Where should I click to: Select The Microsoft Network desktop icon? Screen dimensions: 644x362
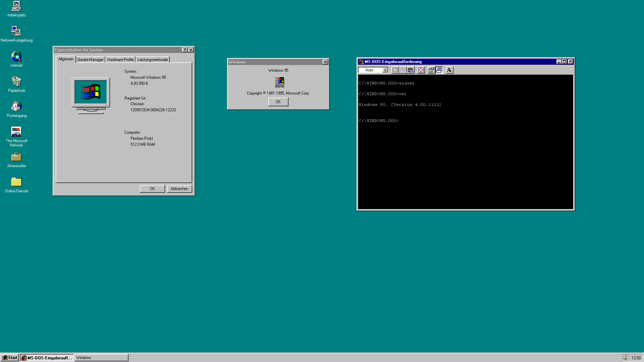coord(16,132)
